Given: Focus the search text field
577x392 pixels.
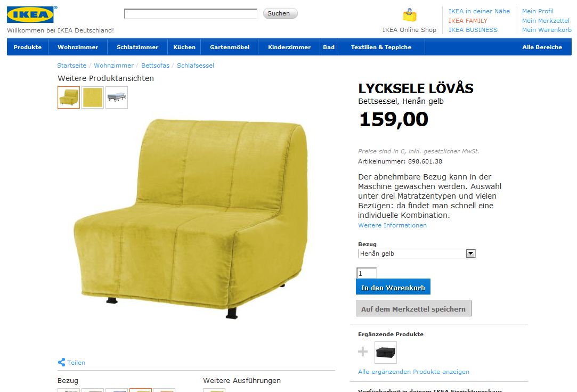Looking at the screenshot, I should 191,14.
